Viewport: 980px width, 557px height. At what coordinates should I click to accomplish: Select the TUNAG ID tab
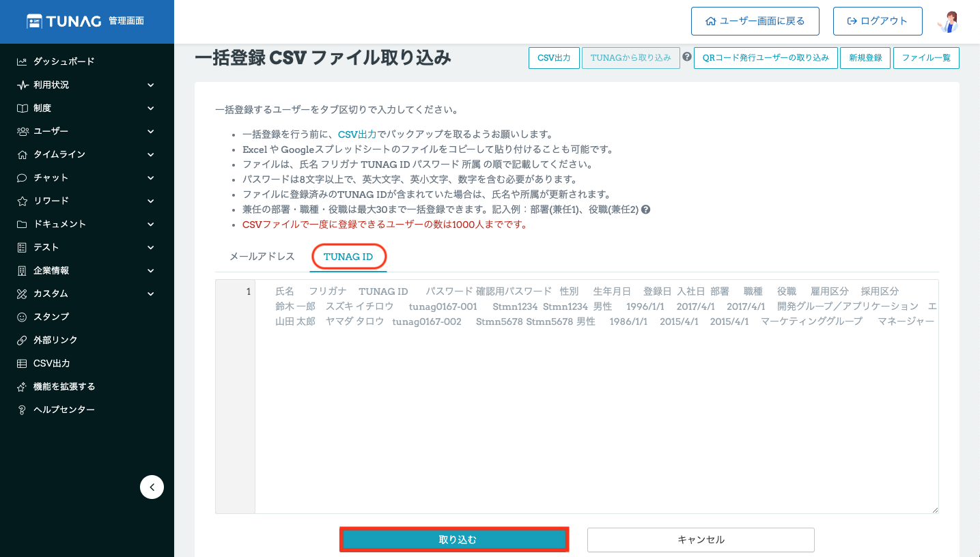(348, 257)
